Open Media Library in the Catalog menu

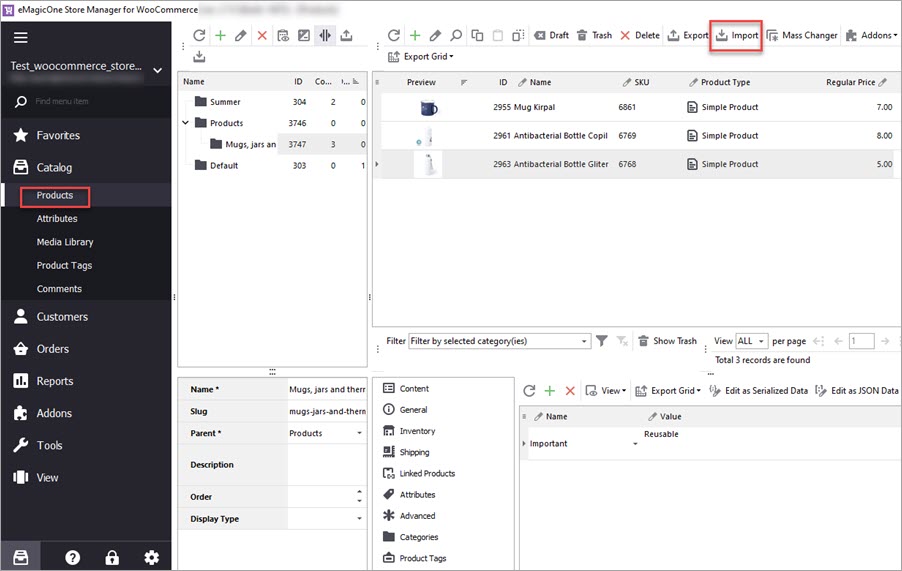65,242
